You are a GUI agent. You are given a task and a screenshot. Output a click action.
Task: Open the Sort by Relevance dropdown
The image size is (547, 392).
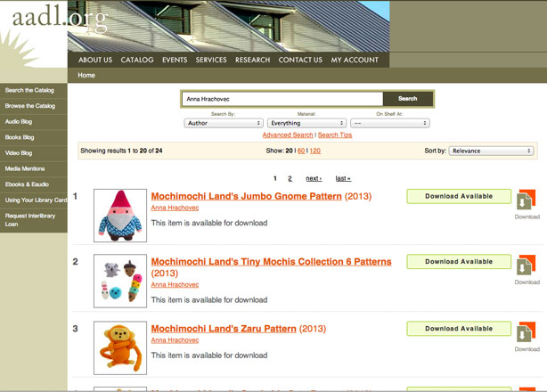click(491, 151)
